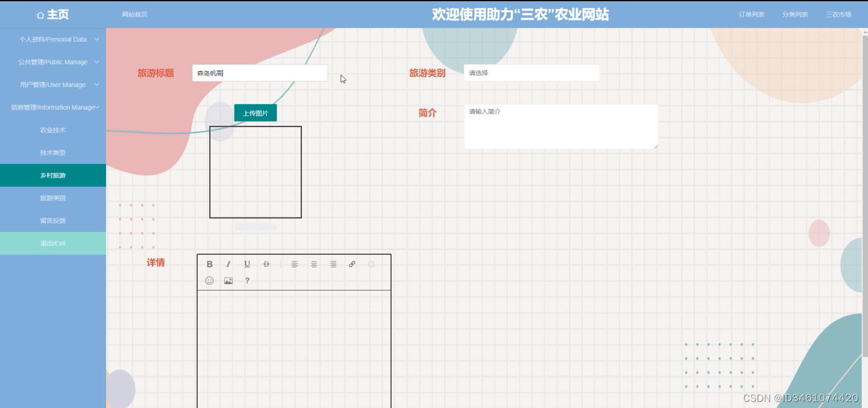
Task: Remove link with the unlink icon
Action: coord(371,264)
